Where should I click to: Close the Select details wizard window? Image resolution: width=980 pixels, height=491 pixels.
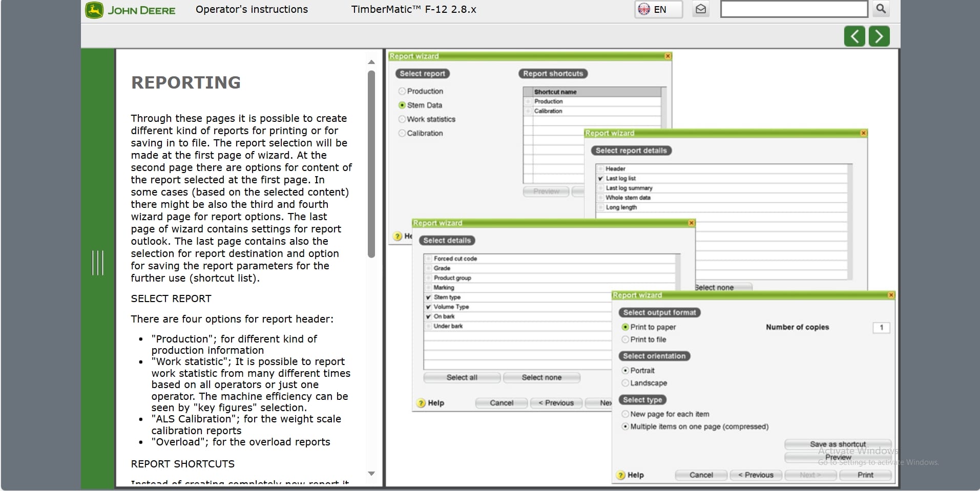691,223
